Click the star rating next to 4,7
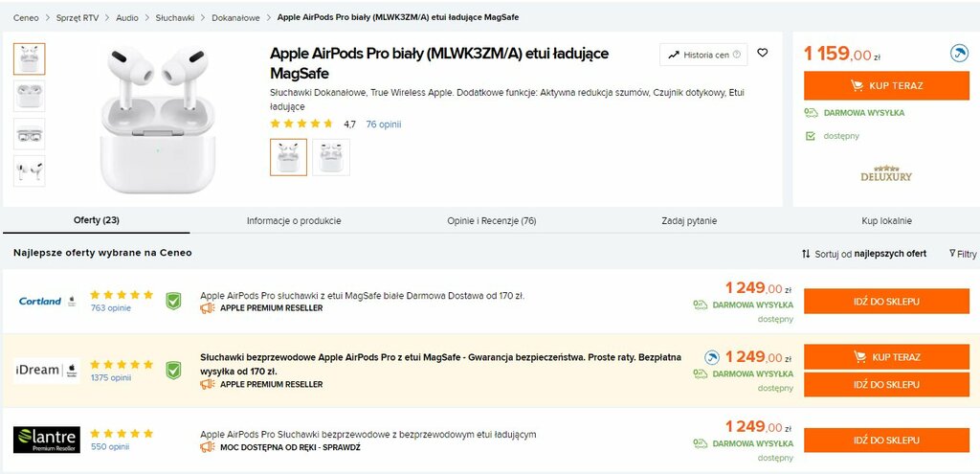This screenshot has height=474, width=980. (x=301, y=124)
